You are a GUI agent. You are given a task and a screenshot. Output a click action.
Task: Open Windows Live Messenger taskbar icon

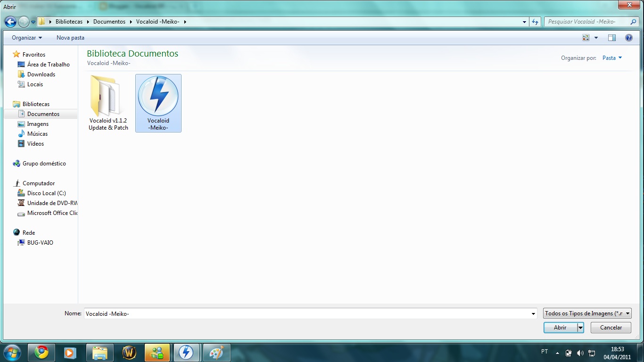pos(157,353)
